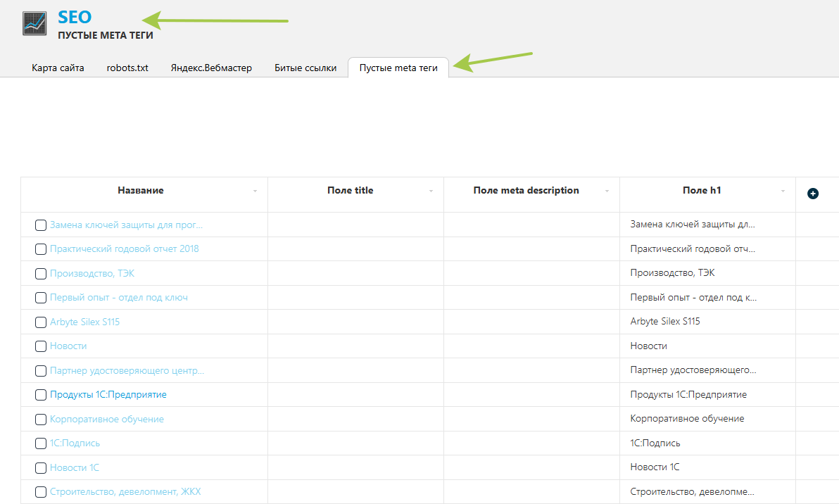Select the Новости 1С row checkbox
The height and width of the screenshot is (504, 839).
[41, 468]
